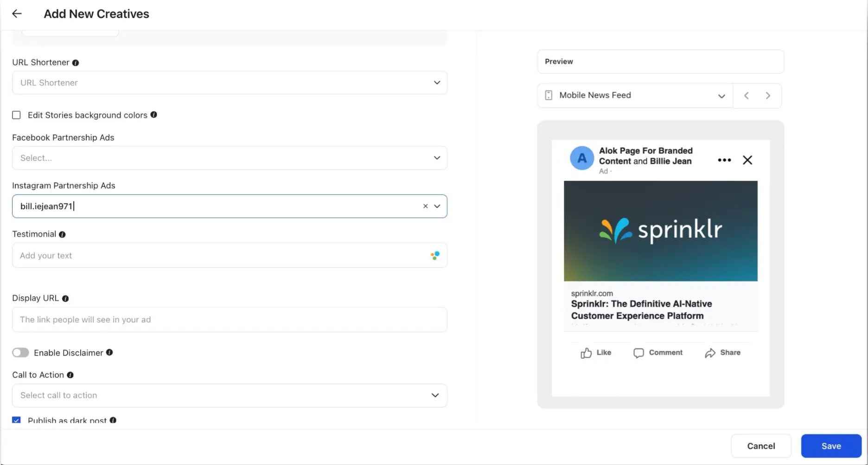The width and height of the screenshot is (868, 465).
Task: Click the Publish as dark post info icon
Action: tap(113, 420)
